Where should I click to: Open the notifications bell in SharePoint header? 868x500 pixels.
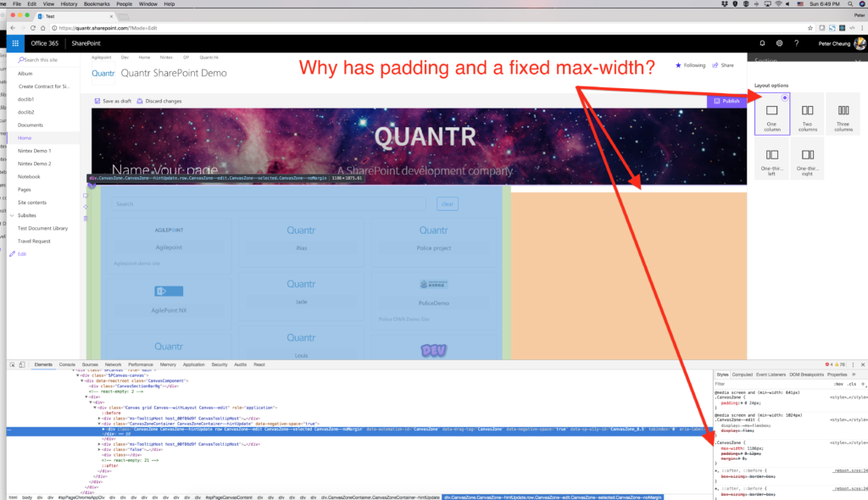pyautogui.click(x=762, y=43)
